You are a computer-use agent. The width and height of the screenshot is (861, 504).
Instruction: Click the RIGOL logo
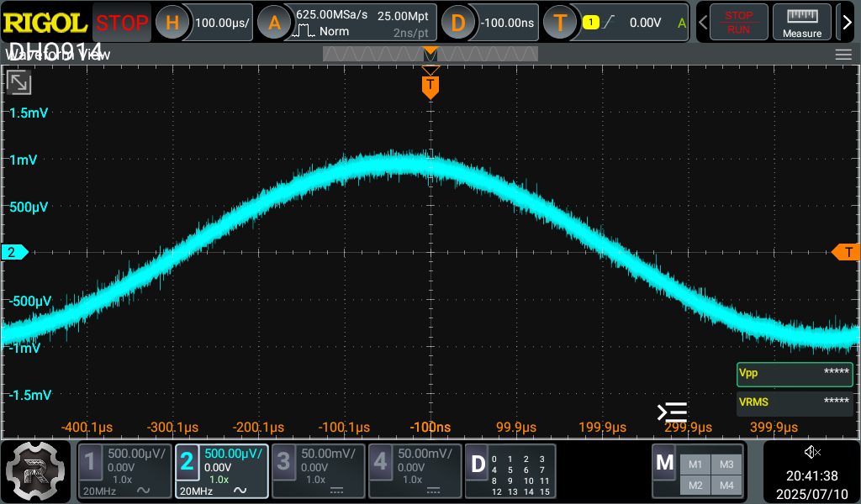45,23
